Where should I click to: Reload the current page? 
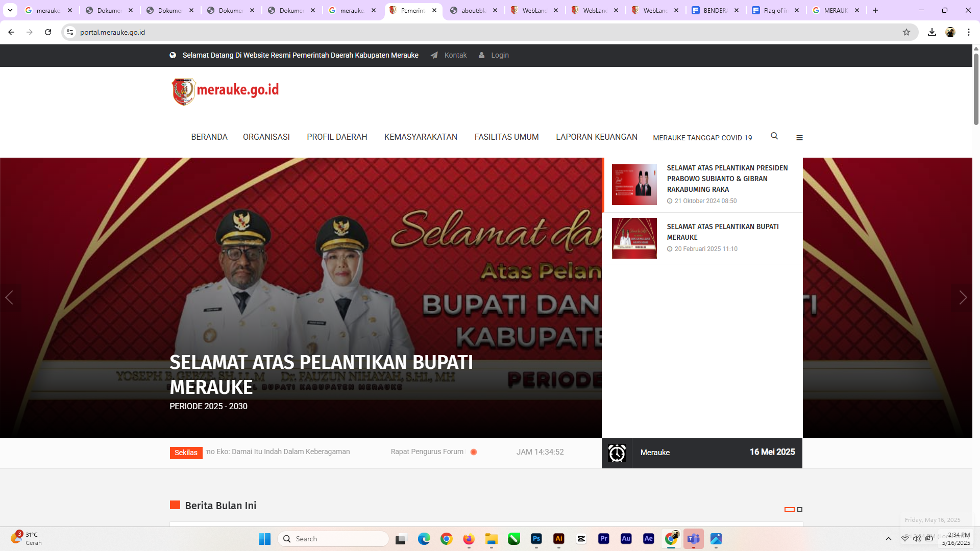[48, 32]
